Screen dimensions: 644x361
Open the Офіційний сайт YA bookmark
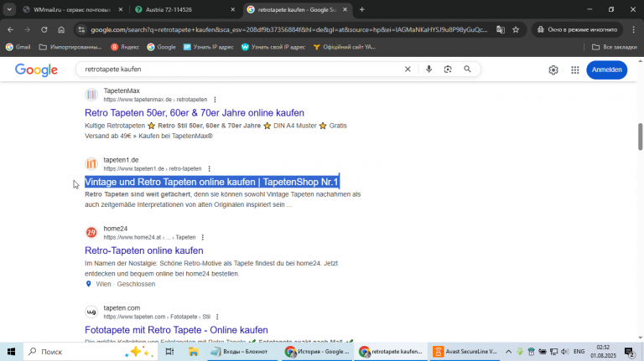tap(344, 47)
